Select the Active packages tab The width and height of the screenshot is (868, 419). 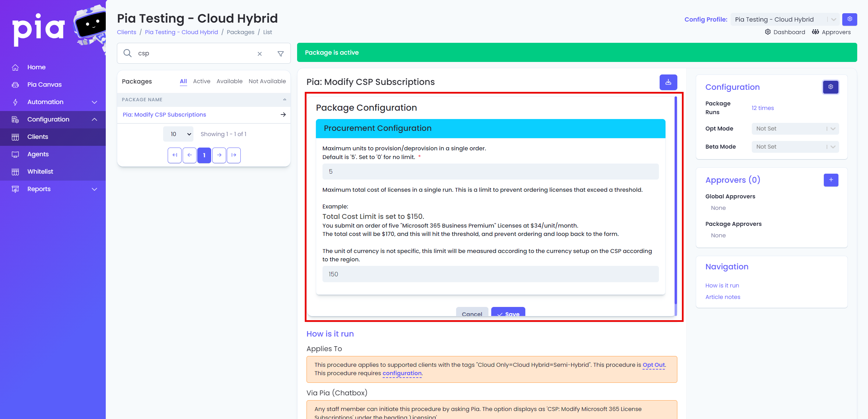pos(202,81)
